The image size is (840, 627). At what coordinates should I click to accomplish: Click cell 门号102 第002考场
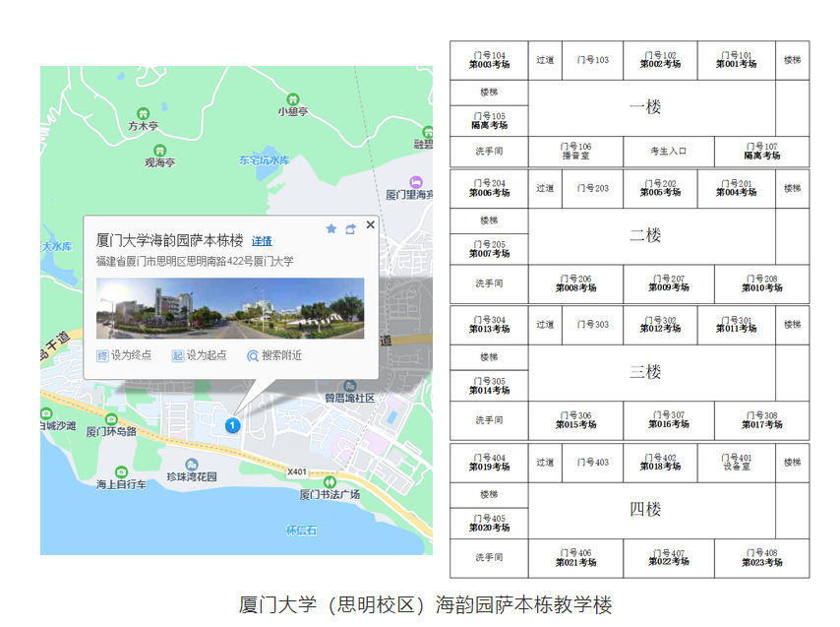661,60
